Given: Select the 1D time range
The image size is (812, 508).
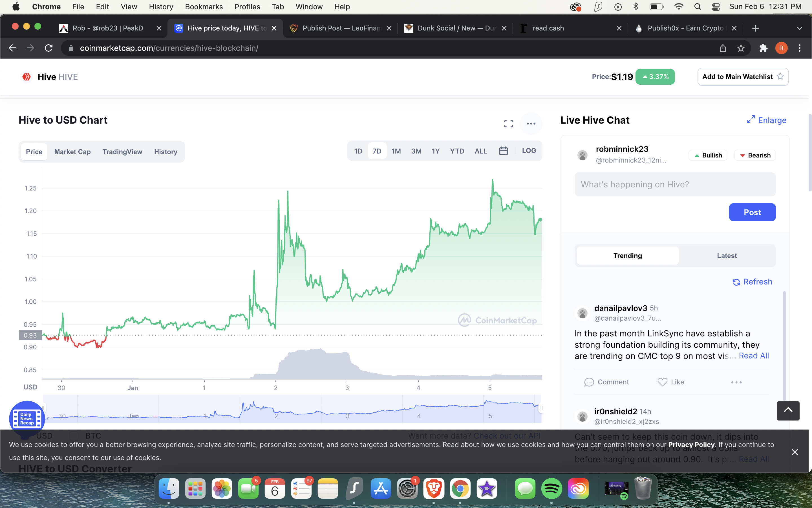Looking at the screenshot, I should coord(358,151).
